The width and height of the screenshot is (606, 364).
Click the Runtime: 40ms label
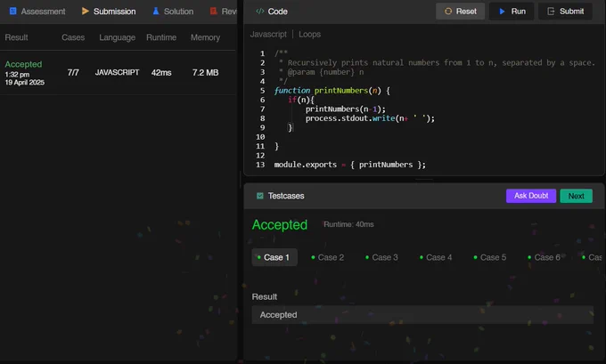pos(348,224)
